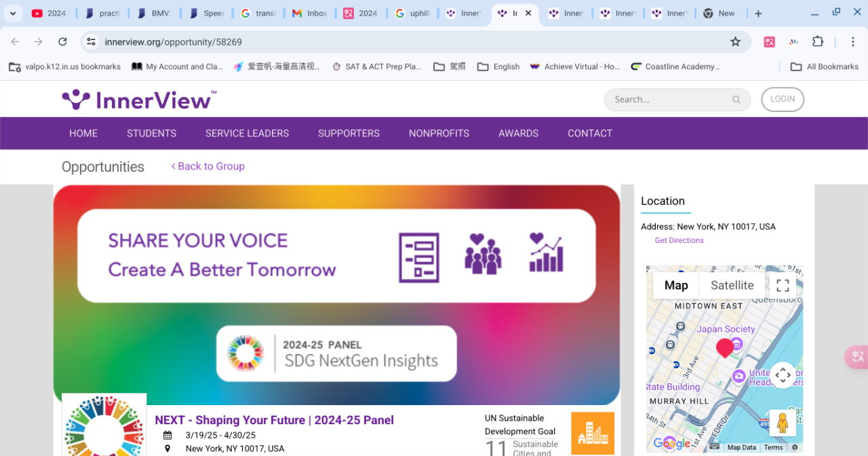
Task: Click the search magnifier icon
Action: 736,100
